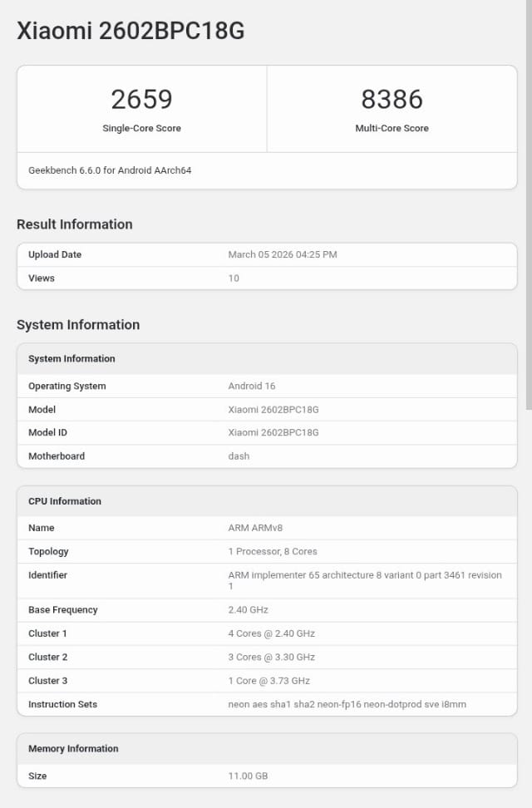Screen dimensions: 532x808
Task: Select the Base Frequency value 2.40 GHz
Action: click(x=249, y=610)
